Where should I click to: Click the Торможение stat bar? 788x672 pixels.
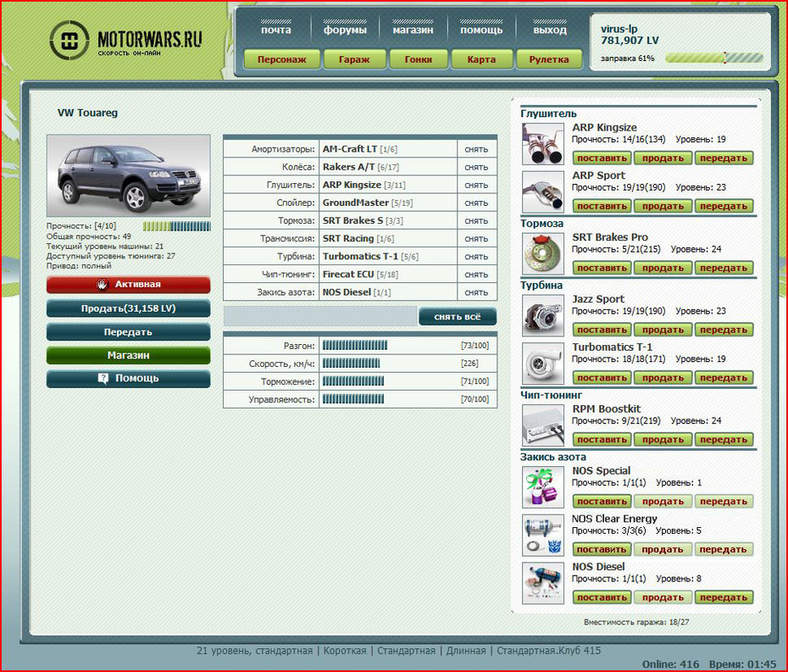click(353, 381)
